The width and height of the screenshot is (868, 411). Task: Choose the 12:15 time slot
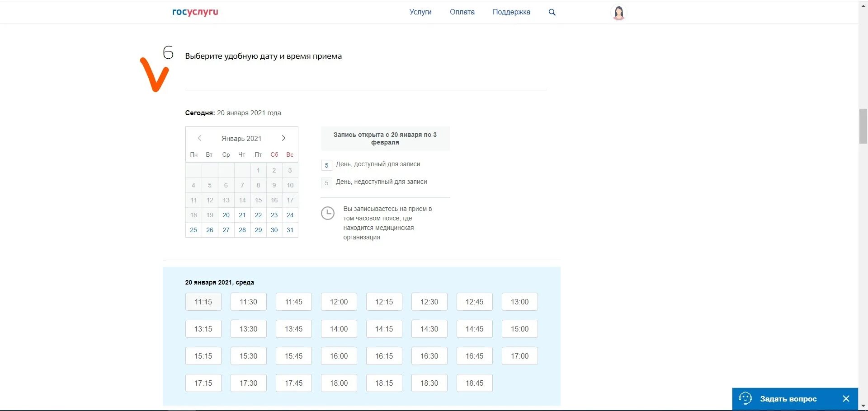[x=384, y=302]
